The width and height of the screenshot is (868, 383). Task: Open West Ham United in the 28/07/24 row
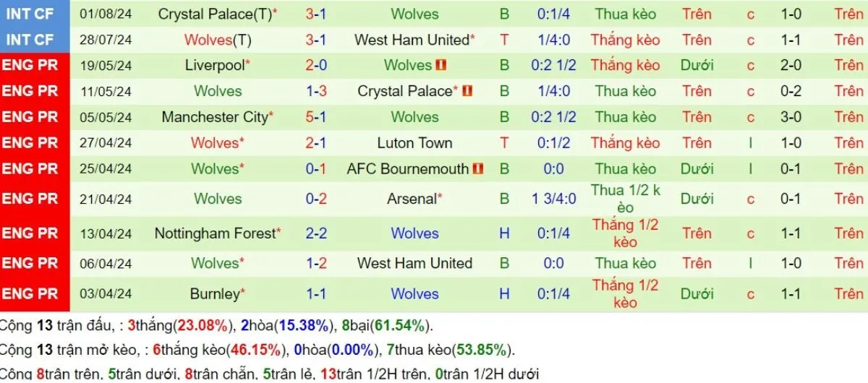[412, 40]
